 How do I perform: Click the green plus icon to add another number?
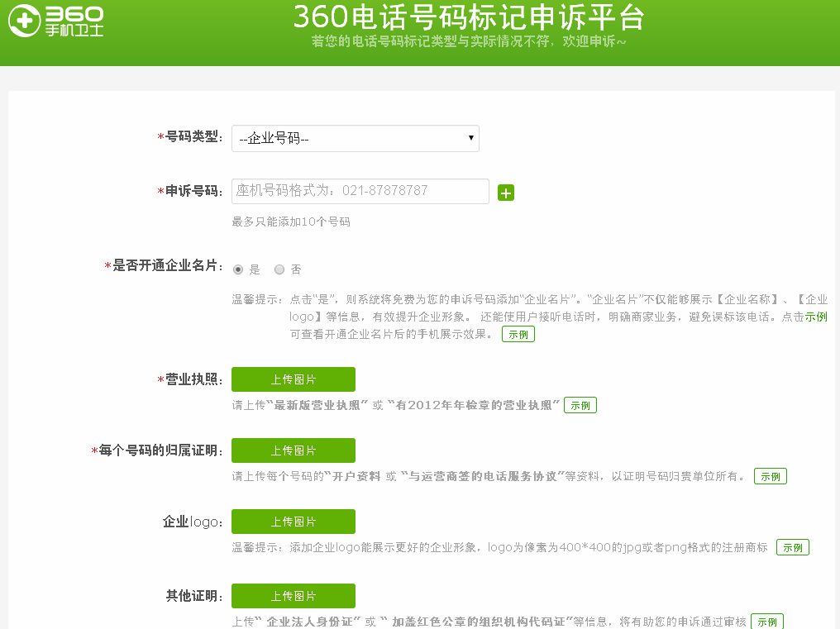(x=506, y=192)
